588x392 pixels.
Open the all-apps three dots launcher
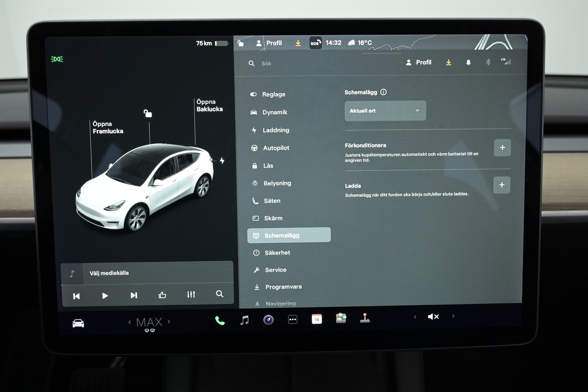coord(293,319)
